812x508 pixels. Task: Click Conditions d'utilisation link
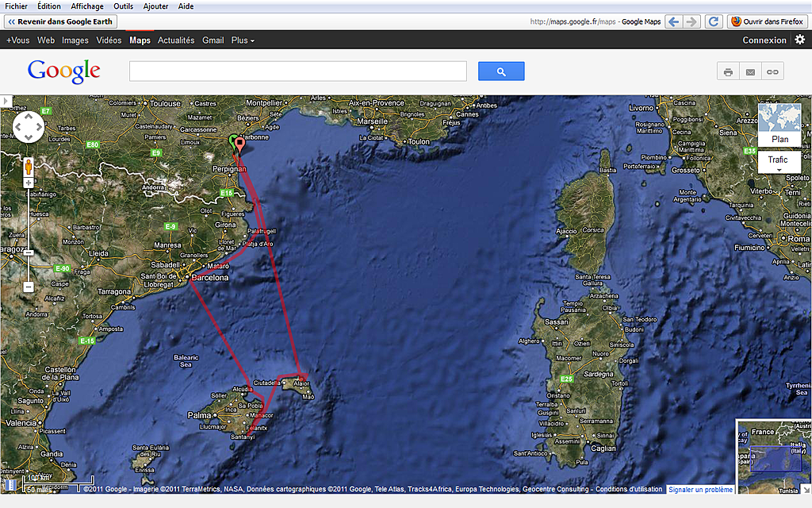[x=629, y=489]
